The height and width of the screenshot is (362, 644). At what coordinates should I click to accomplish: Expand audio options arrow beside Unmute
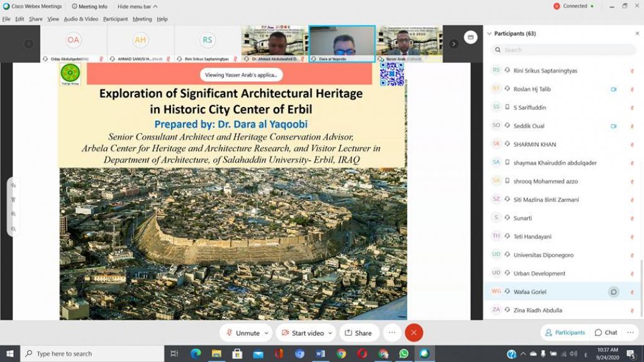click(x=267, y=332)
